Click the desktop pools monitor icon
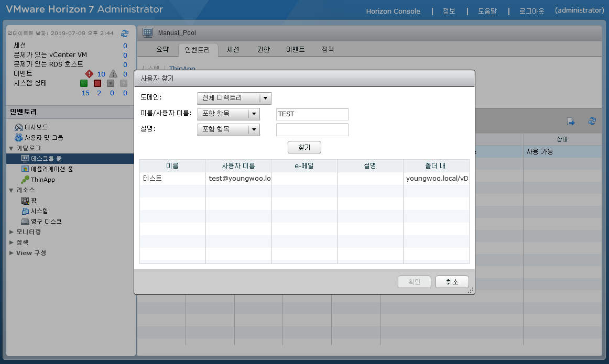Screen dimensions: 609x364 (x=25, y=158)
